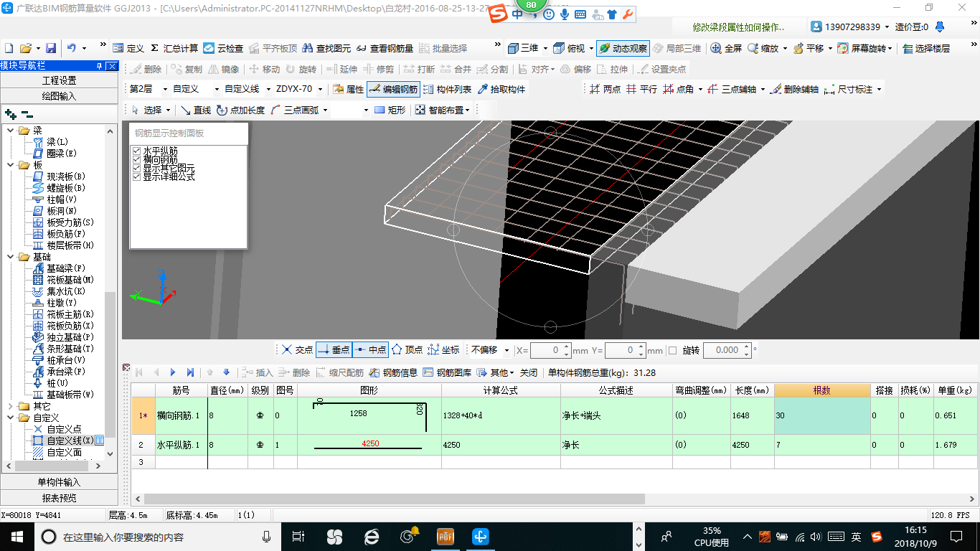980x551 pixels.
Task: Toggle 动态观察 dynamic orbit tool
Action: point(623,48)
